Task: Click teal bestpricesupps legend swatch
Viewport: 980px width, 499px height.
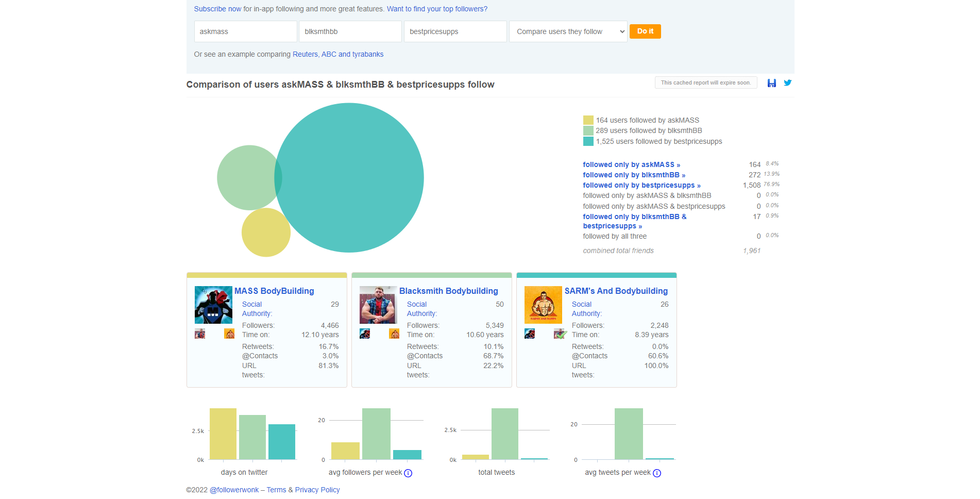Action: [x=588, y=141]
